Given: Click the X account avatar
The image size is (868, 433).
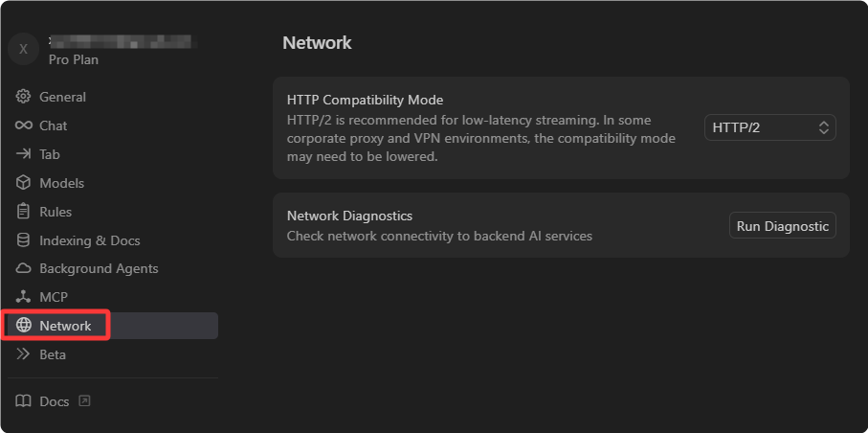Looking at the screenshot, I should pos(23,50).
